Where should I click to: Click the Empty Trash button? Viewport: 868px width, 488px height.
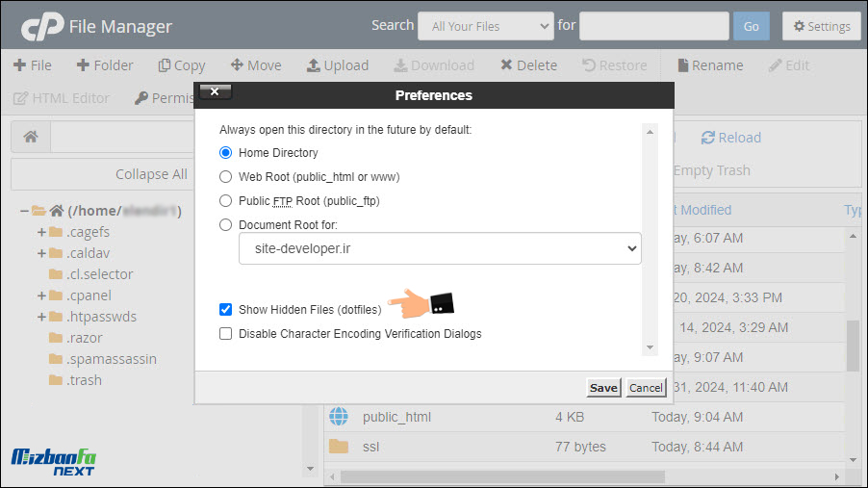(711, 170)
